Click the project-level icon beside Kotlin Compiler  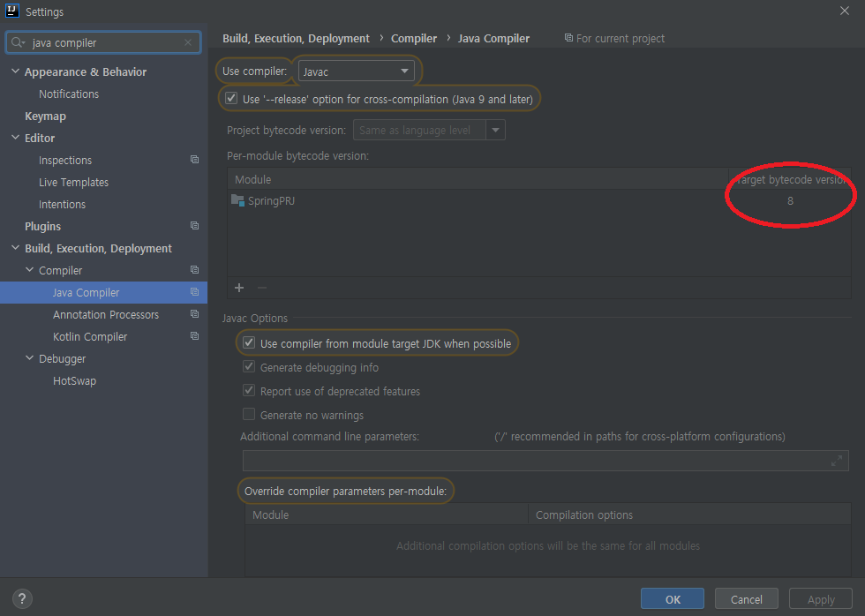coord(195,336)
